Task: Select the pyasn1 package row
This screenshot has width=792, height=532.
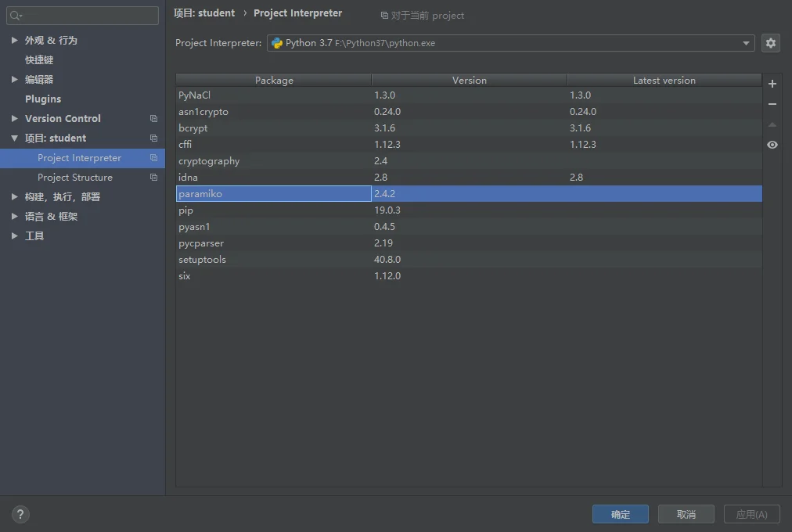Action: click(469, 227)
